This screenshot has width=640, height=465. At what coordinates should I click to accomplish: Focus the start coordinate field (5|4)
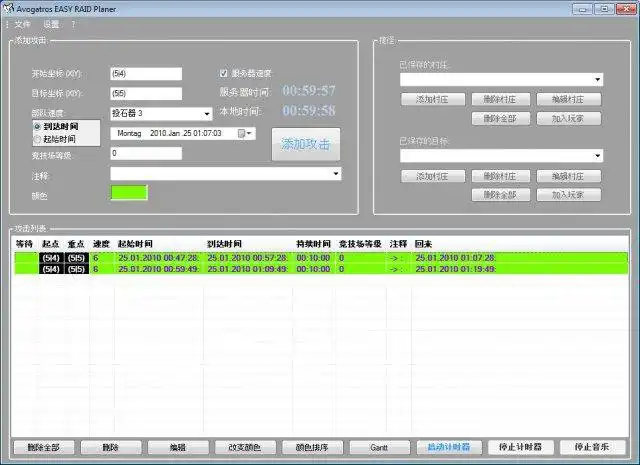146,74
